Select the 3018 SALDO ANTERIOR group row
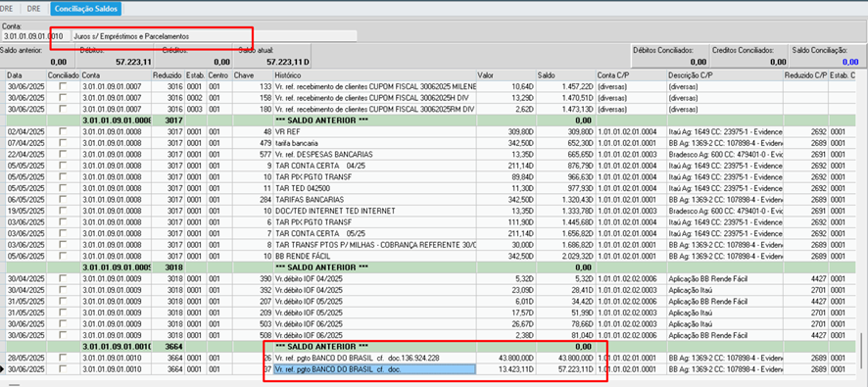868x387 pixels. tap(428, 267)
